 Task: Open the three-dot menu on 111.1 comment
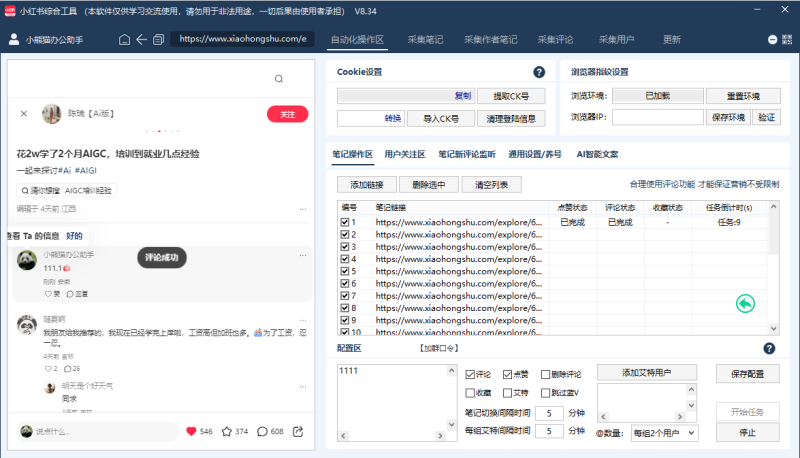click(x=303, y=255)
